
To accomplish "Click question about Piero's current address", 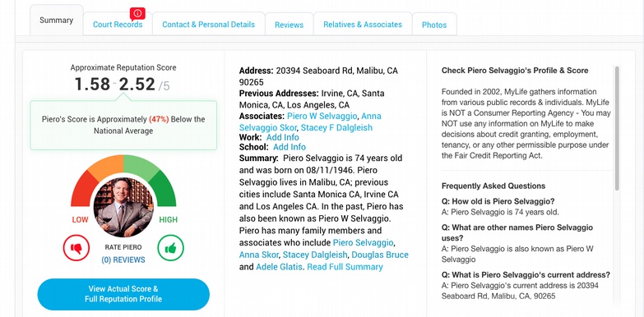I will [526, 275].
